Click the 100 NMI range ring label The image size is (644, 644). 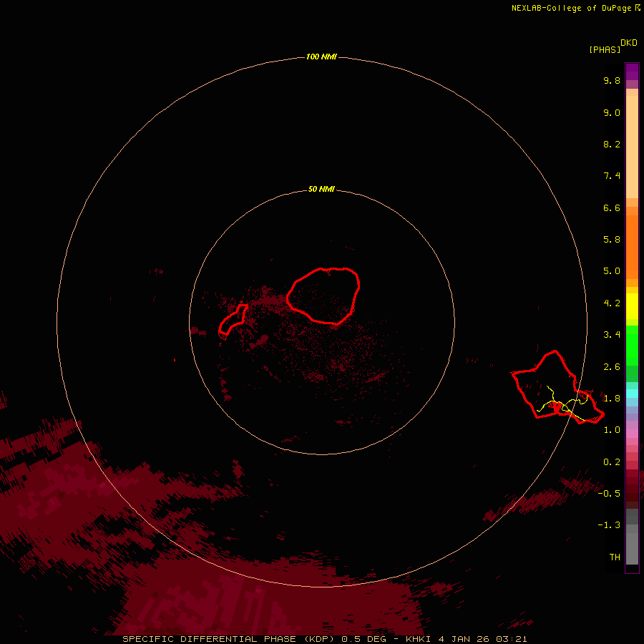(321, 57)
